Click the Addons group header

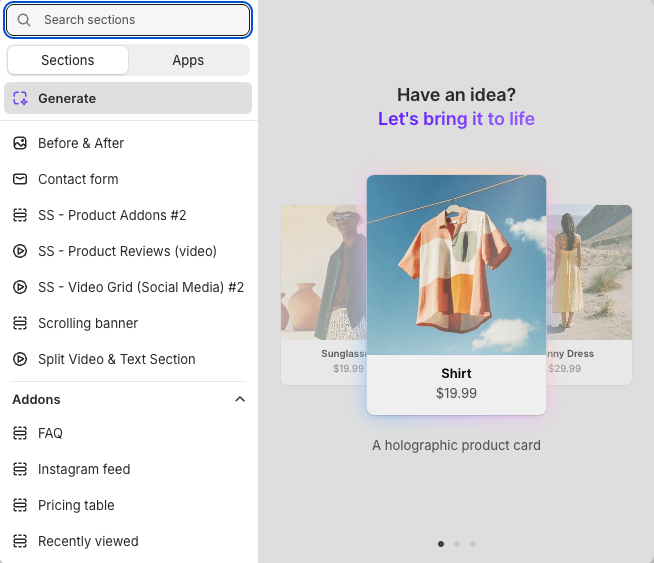[128, 399]
